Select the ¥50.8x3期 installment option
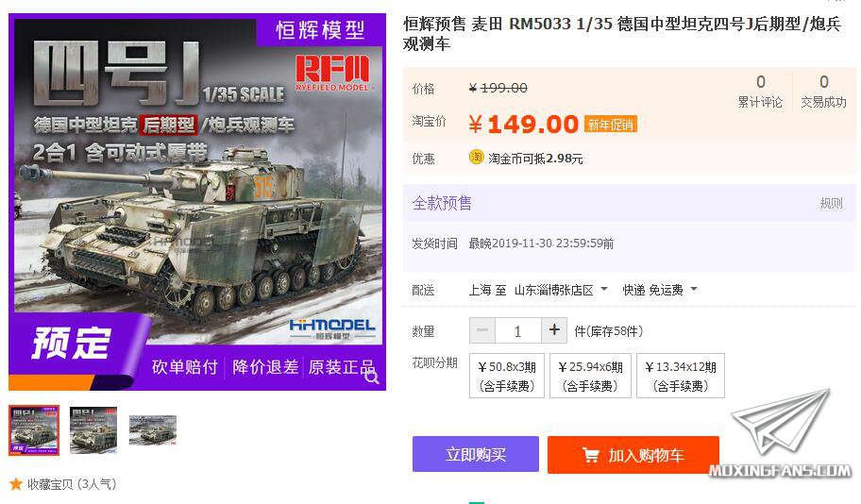This screenshot has width=861, height=504. pos(507,376)
